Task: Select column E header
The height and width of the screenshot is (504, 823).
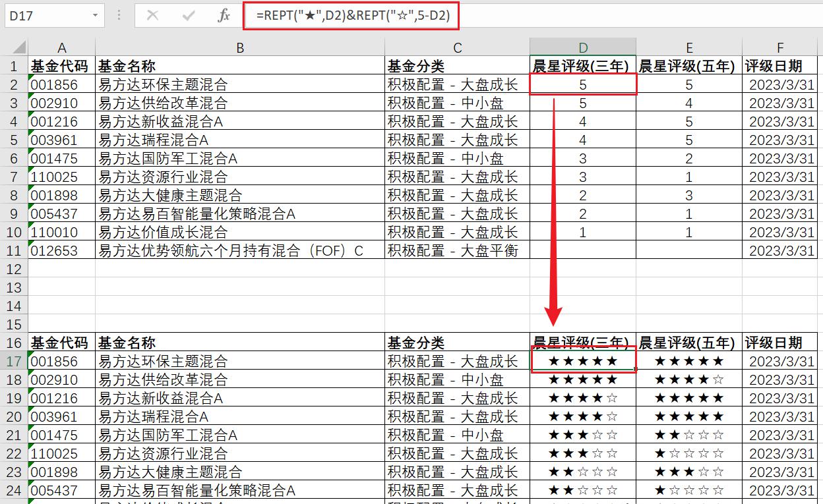Action: pos(689,47)
